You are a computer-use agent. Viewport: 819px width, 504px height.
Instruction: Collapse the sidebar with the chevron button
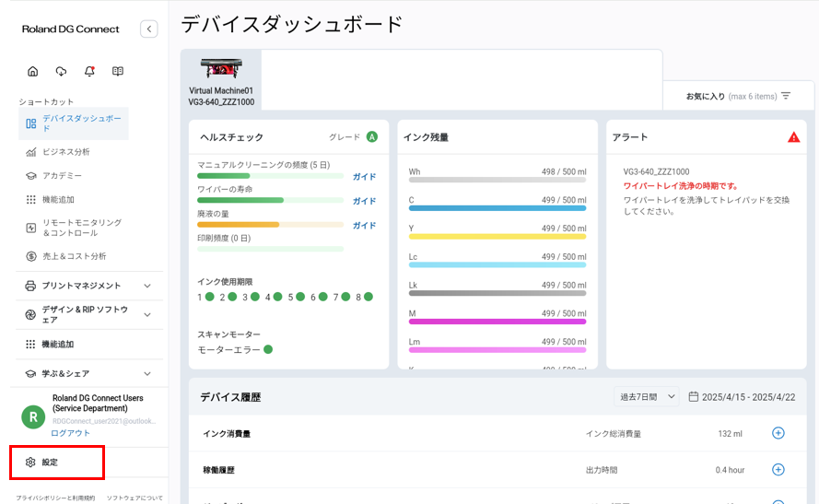click(x=149, y=29)
